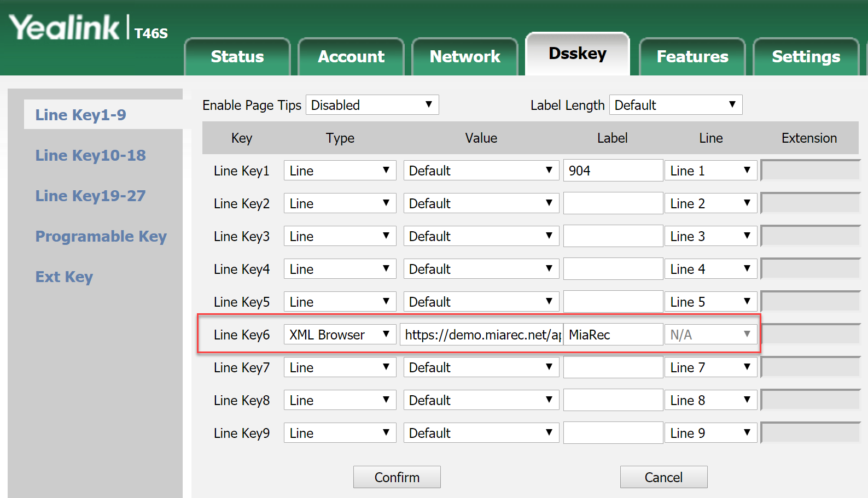Open Line Key6 XML Browser type dropdown
868x498 pixels.
(x=340, y=335)
